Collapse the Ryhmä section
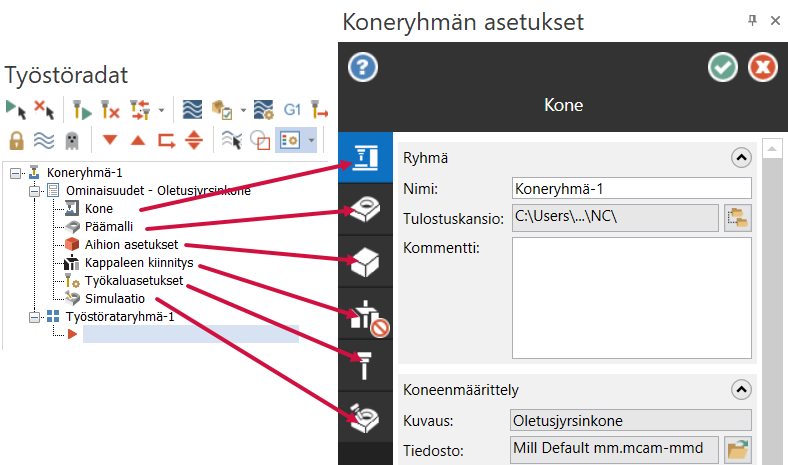This screenshot has height=465, width=788. [x=741, y=158]
